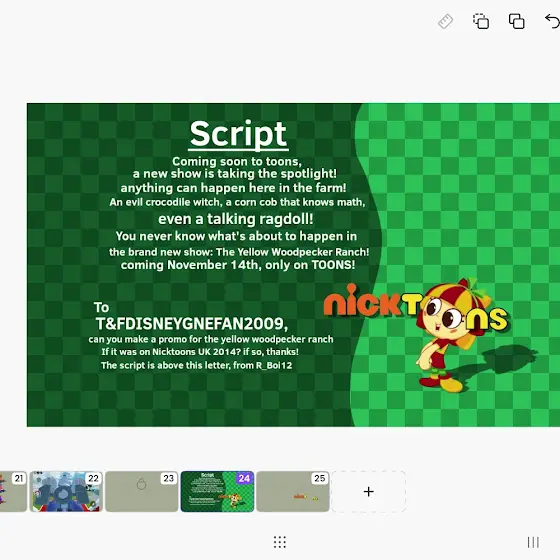Add a new frame with plus button
This screenshot has height=560, width=560.
pos(369,491)
